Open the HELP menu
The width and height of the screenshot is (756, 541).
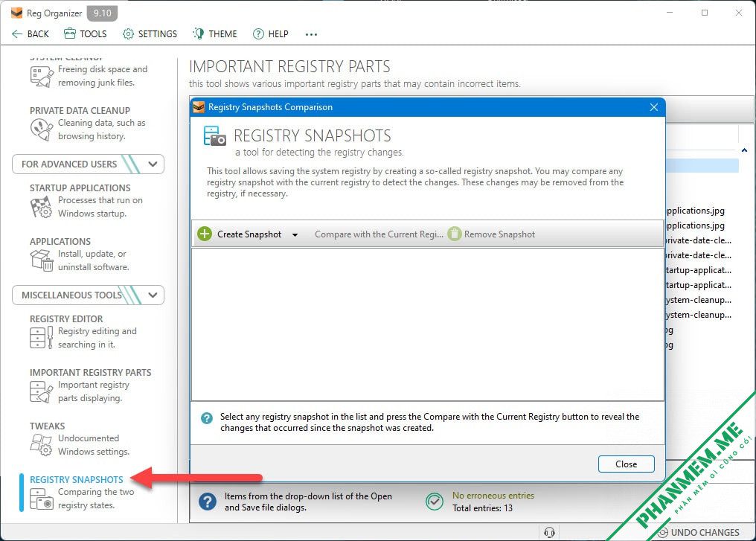coord(271,33)
